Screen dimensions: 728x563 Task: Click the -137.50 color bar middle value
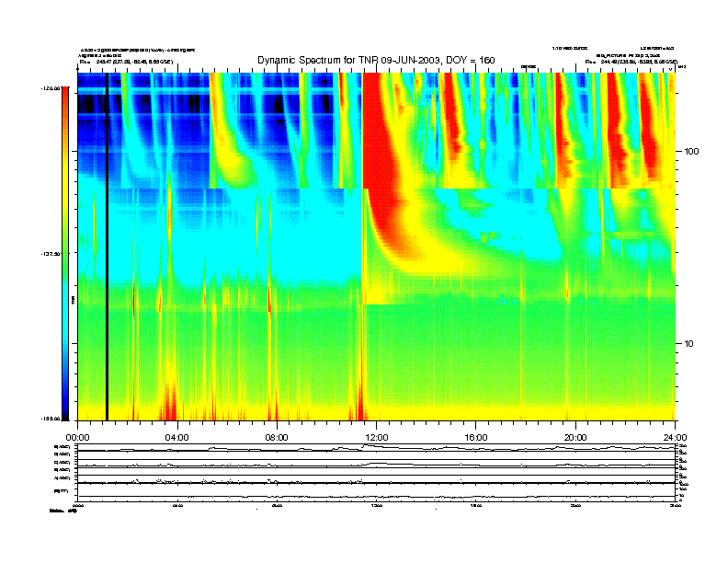pyautogui.click(x=51, y=254)
